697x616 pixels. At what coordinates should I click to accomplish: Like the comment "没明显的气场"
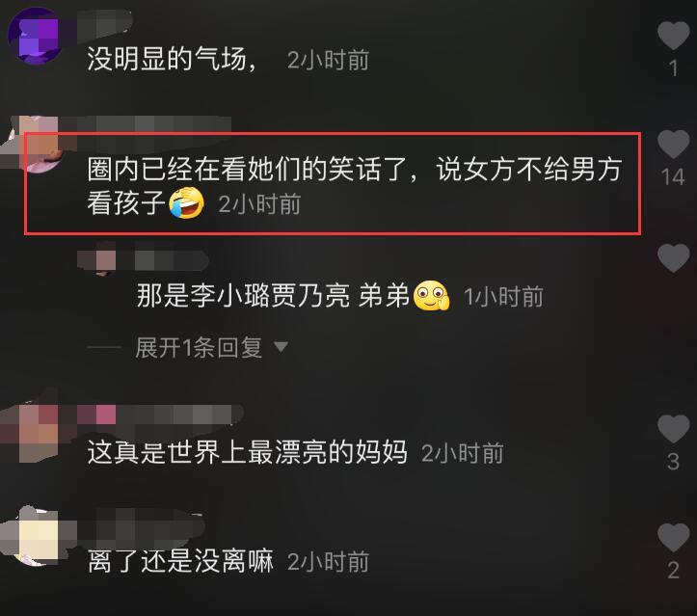674,35
